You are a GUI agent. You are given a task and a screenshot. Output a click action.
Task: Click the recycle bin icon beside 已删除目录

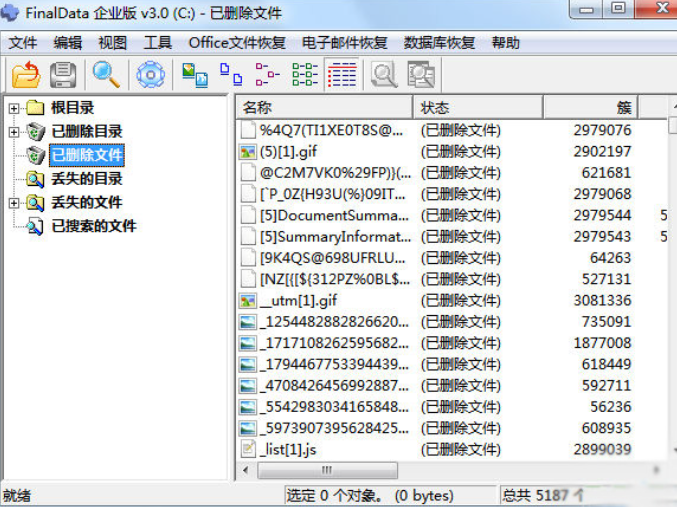35,131
